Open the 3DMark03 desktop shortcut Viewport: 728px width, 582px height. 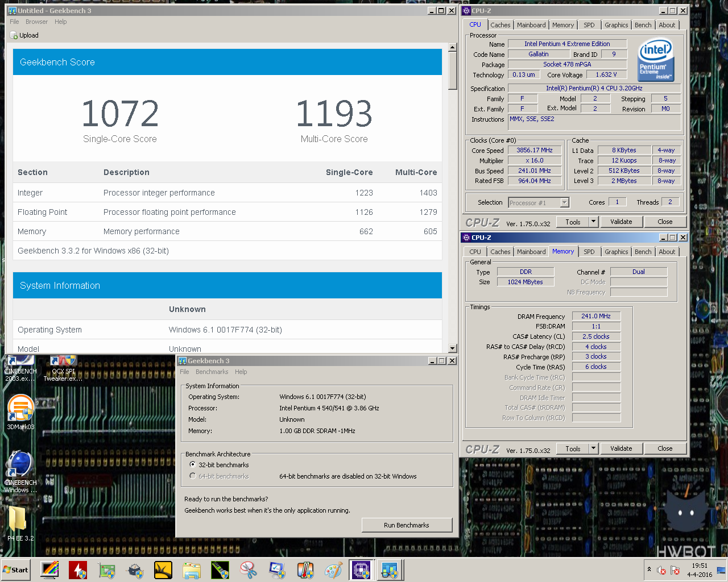(20, 412)
